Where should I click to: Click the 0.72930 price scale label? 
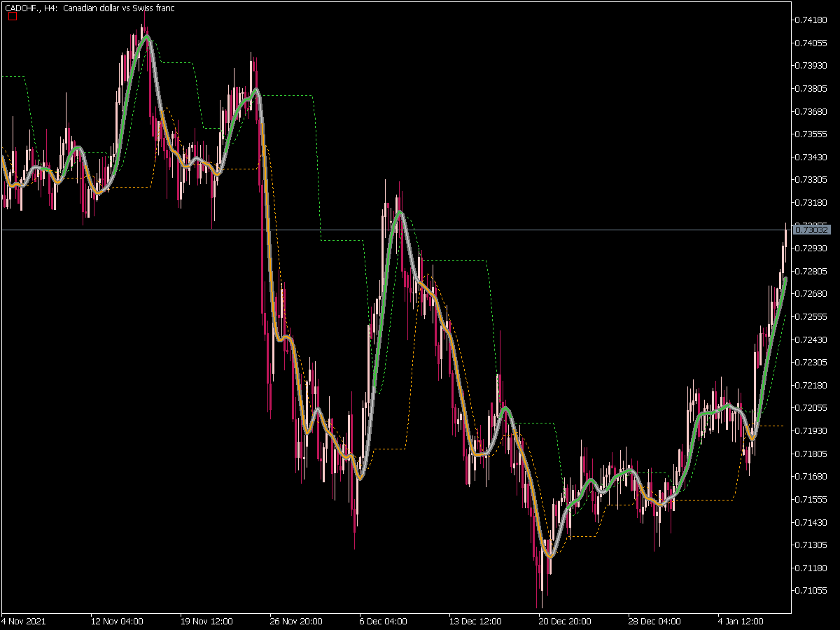(x=812, y=248)
